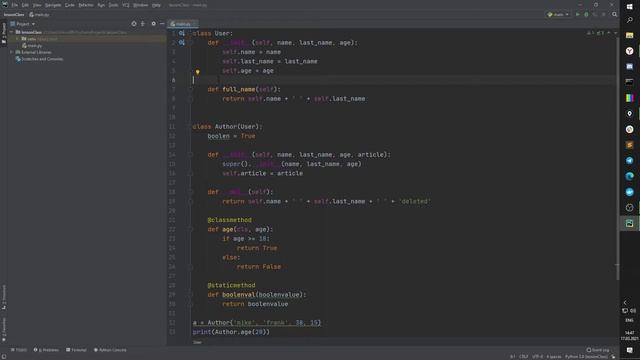Open the run configuration dropdown 'main'
This screenshot has height=360, width=640.
pyautogui.click(x=558, y=14)
